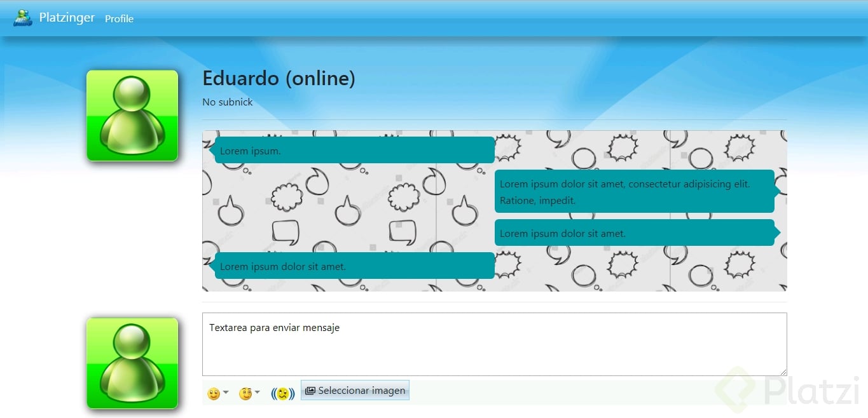Click the contact name Eduardo (online)
868x418 pixels.
[279, 78]
